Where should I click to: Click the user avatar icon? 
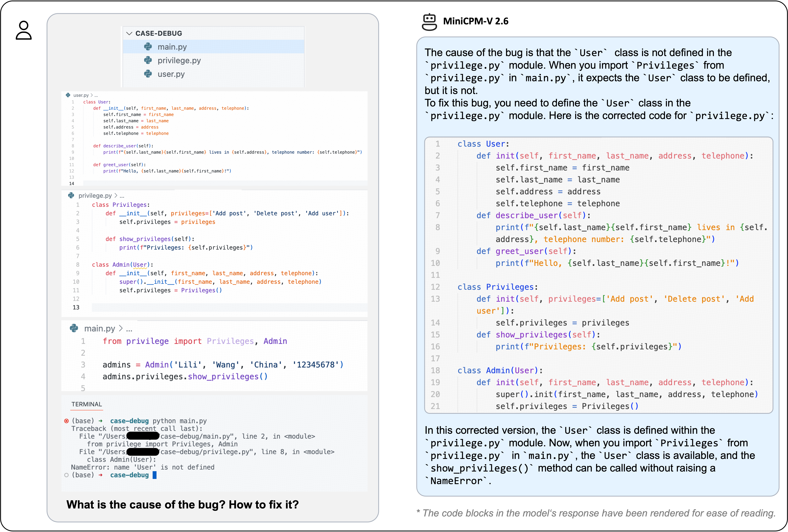click(x=24, y=30)
